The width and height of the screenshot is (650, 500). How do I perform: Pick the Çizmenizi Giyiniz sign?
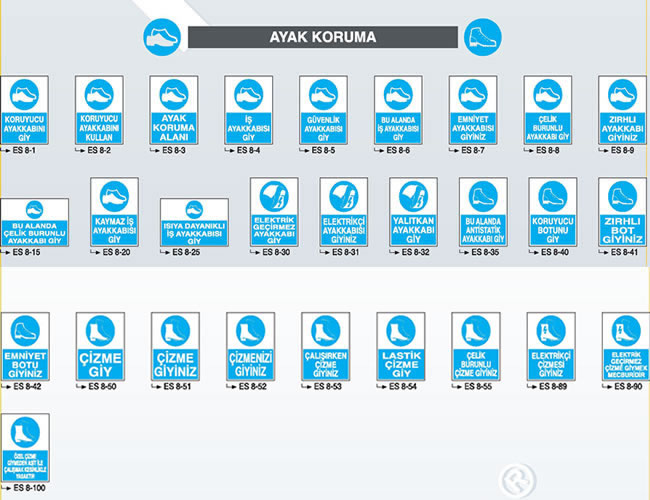point(250,346)
